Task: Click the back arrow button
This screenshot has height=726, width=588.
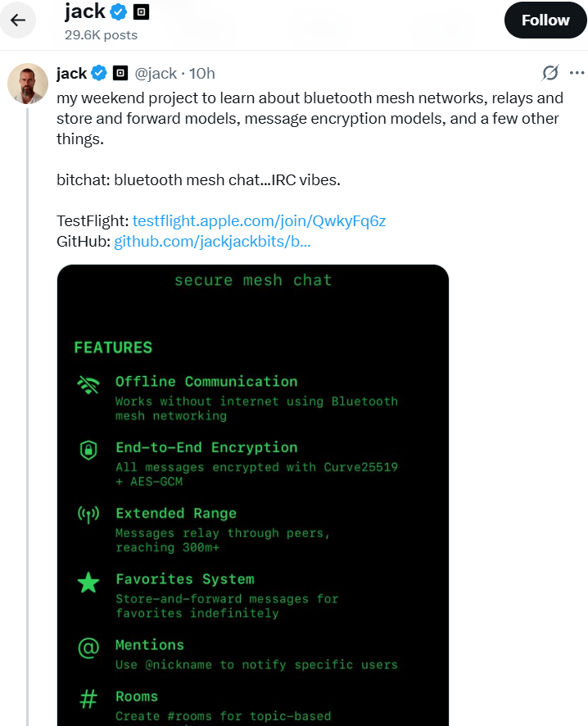Action: (x=18, y=20)
